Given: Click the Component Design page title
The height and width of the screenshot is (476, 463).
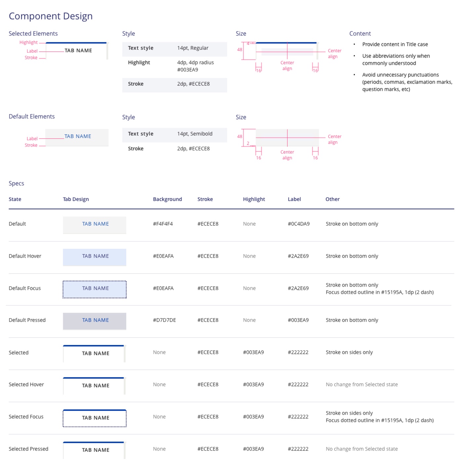Looking at the screenshot, I should [x=51, y=16].
